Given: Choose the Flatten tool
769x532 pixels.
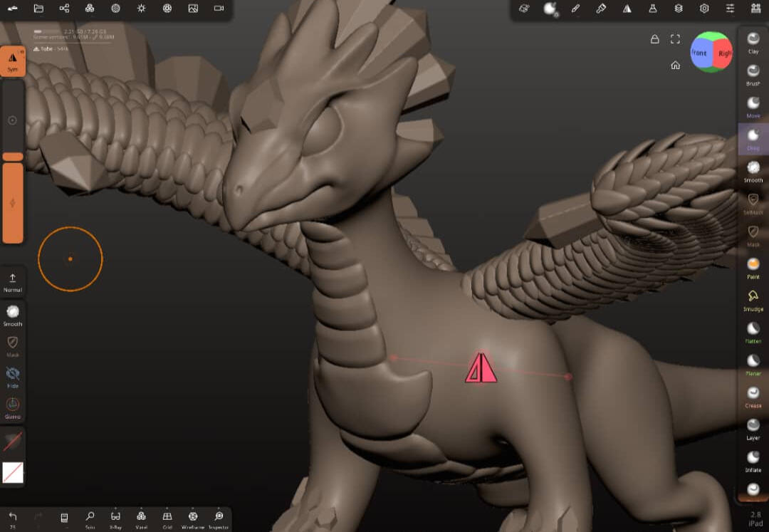Looking at the screenshot, I should pyautogui.click(x=753, y=333).
